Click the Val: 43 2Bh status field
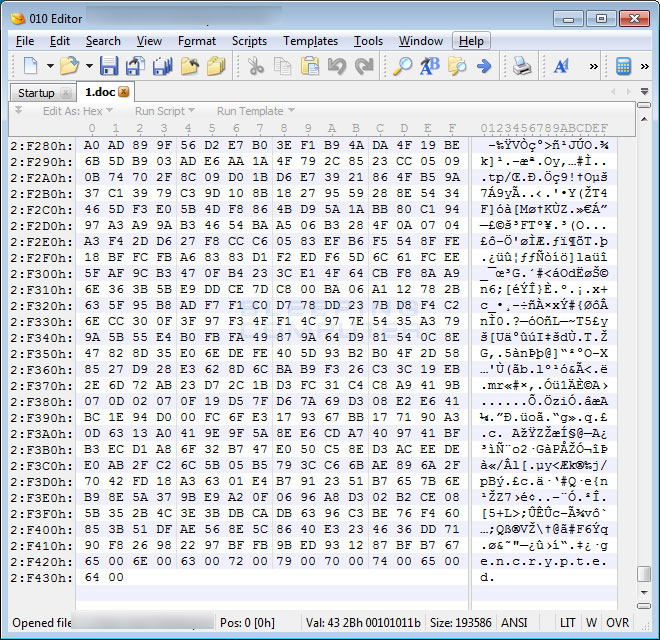This screenshot has height=640, width=660. 363,622
